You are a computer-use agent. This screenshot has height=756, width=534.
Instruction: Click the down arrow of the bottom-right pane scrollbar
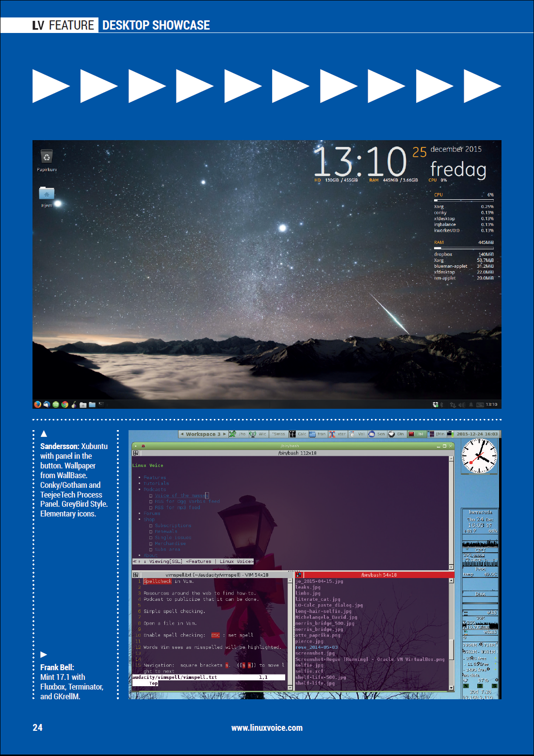point(452,688)
